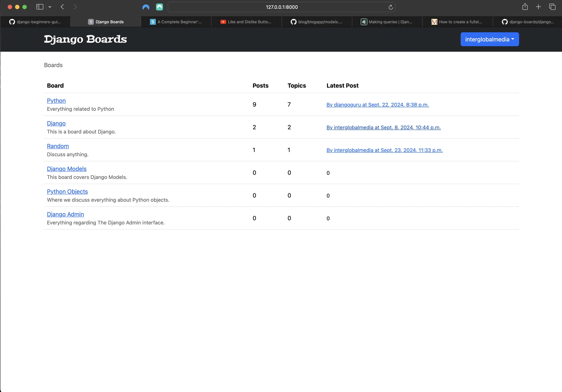
Task: Click the Safari sidebar toggle icon
Action: [40, 7]
